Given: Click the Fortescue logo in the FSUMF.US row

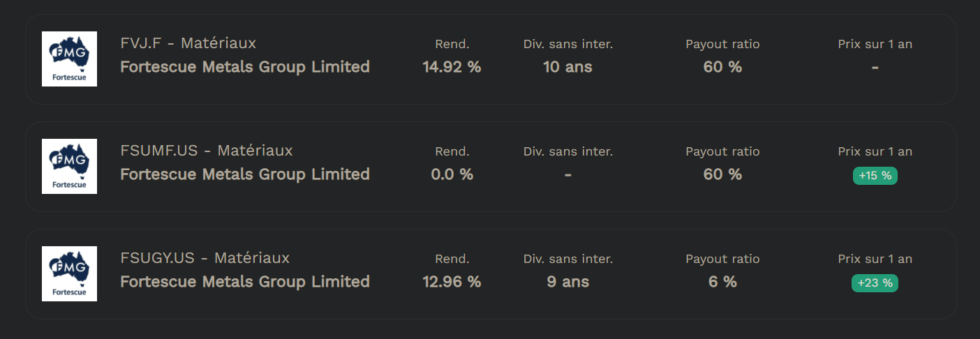Looking at the screenshot, I should click(69, 167).
